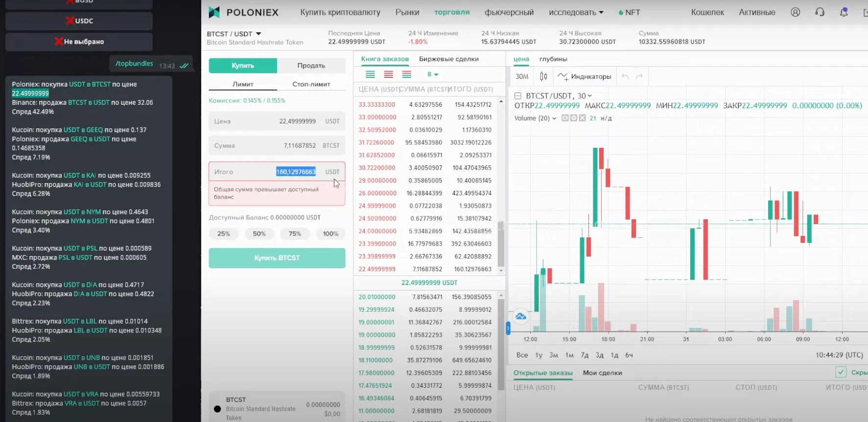The height and width of the screenshot is (422, 868).
Task: Select Стоп-лимит order type
Action: [311, 84]
